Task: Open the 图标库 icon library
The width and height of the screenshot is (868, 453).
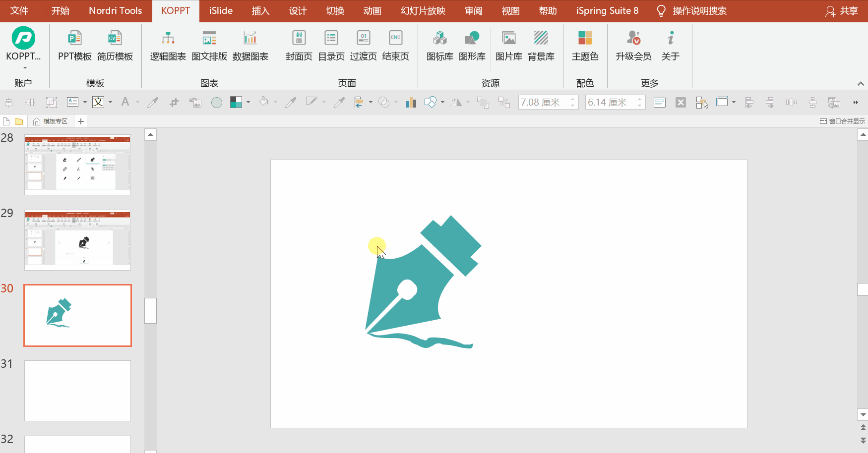Action: (440, 45)
